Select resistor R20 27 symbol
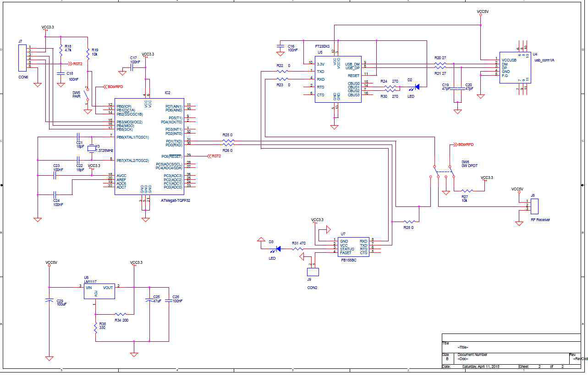Image resolution: width=588 pixels, height=378 pixels. tap(440, 64)
